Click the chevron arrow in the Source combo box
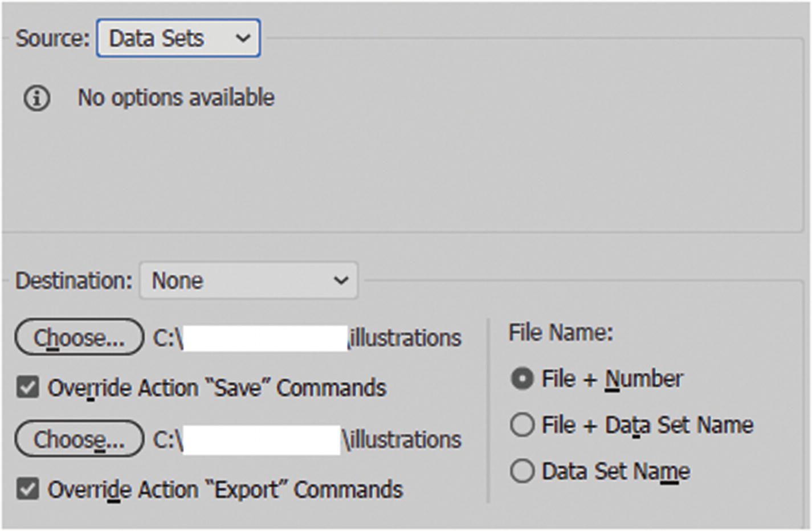Screen dimensions: 812x531 point(243,38)
